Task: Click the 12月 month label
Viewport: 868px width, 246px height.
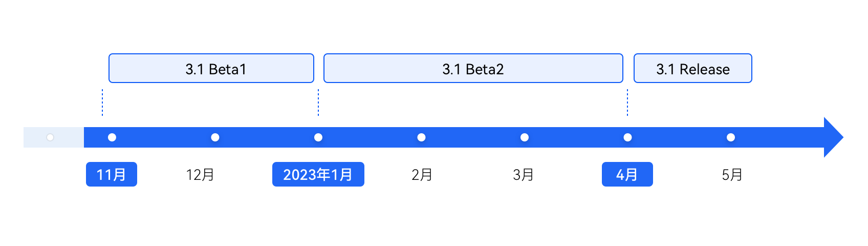Action: point(200,175)
